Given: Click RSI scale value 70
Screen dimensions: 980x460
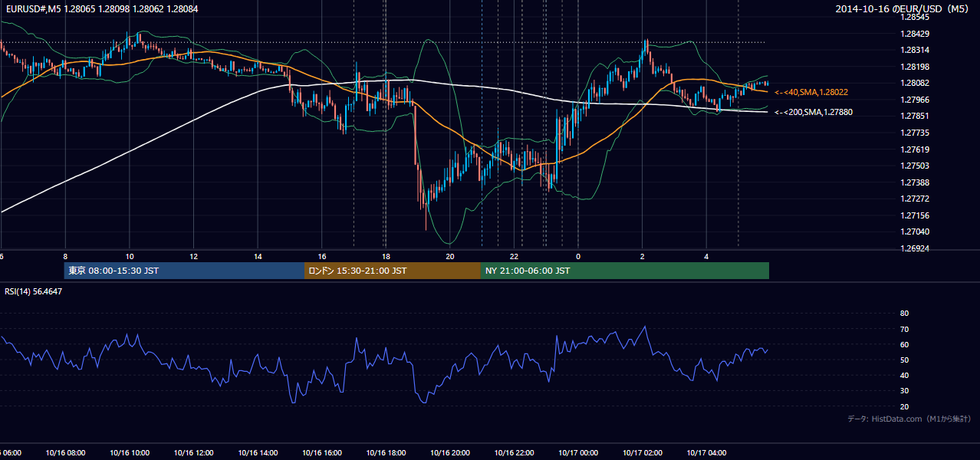Looking at the screenshot, I should pos(904,329).
